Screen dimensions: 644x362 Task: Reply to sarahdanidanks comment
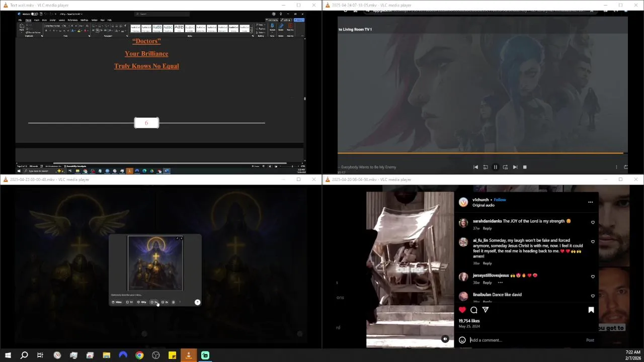coord(487,228)
